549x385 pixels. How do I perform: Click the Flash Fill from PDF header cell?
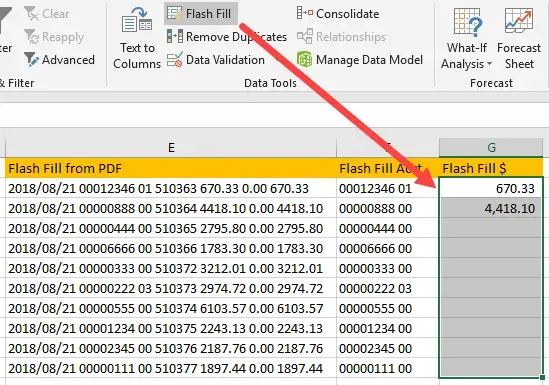pos(171,168)
